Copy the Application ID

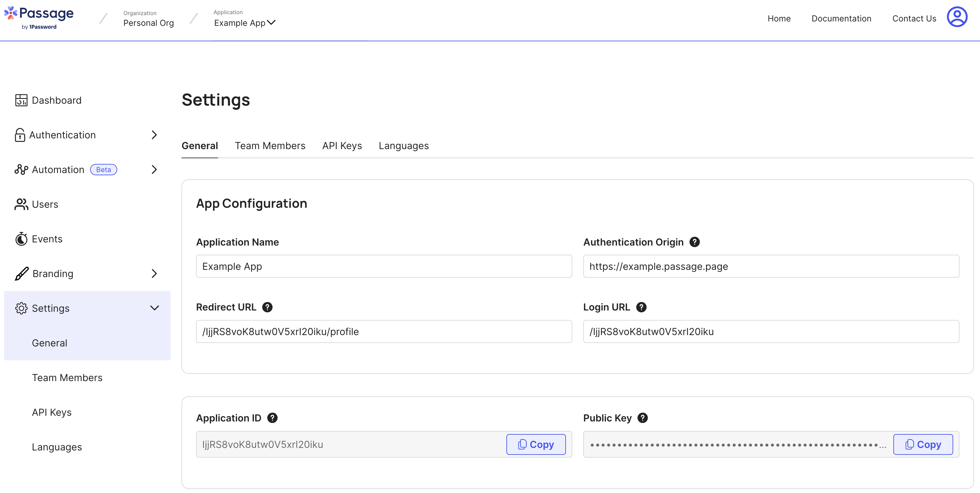pyautogui.click(x=536, y=445)
